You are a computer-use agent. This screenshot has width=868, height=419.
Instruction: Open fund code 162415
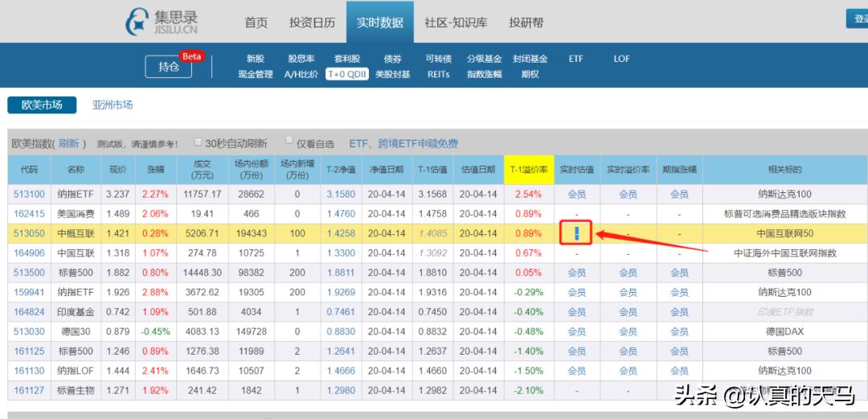coord(30,213)
